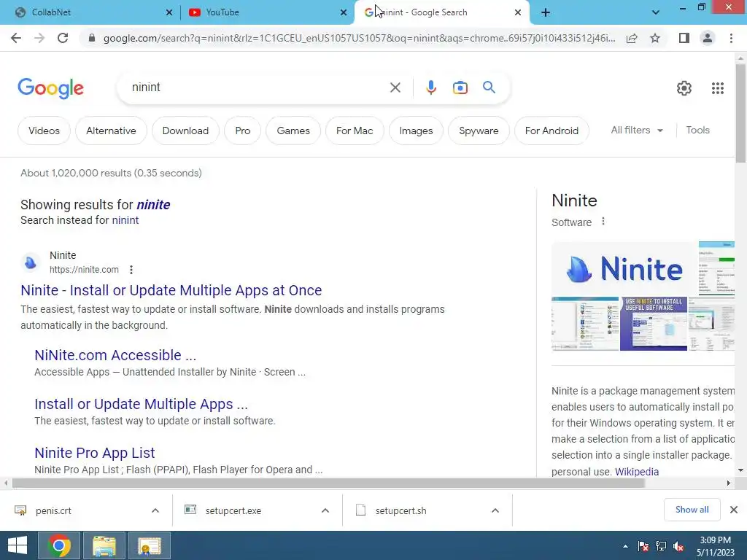Open the certificate app in taskbar

point(150,545)
